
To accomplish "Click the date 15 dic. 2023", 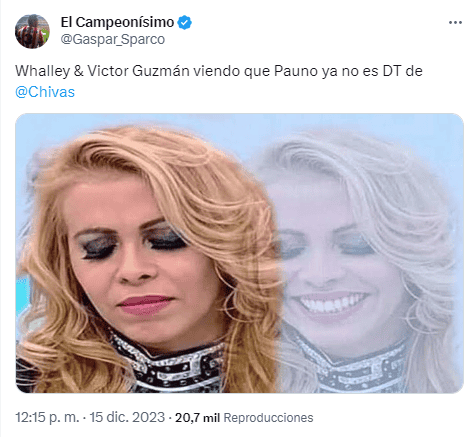I will tap(128, 417).
